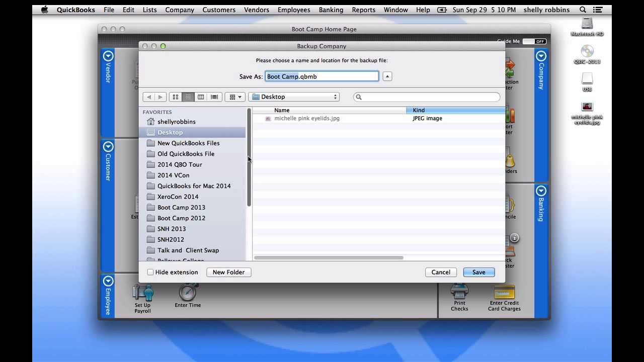
Task: Collapse the Employee section arrow
Action: click(108, 281)
